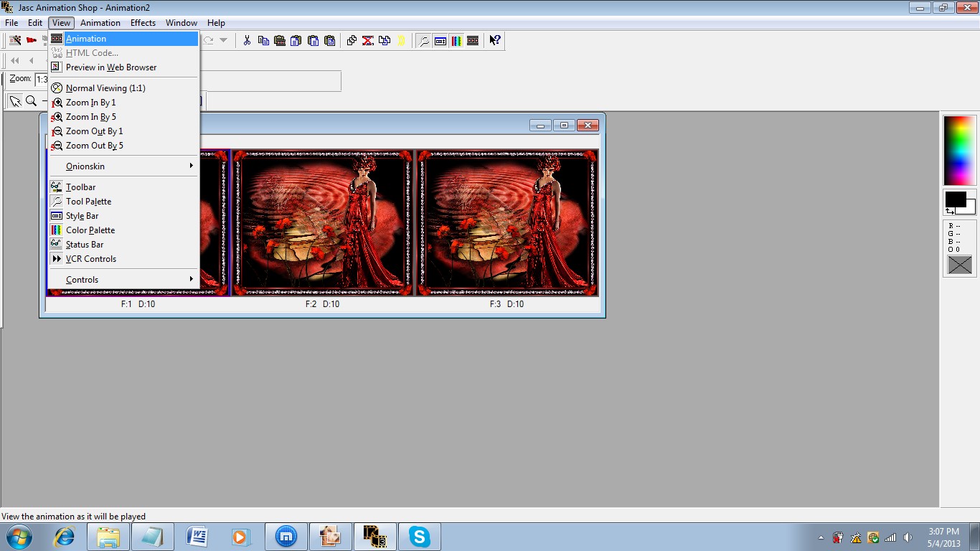Select Zoom In By 5
The width and height of the screenshot is (980, 551).
coord(123,117)
